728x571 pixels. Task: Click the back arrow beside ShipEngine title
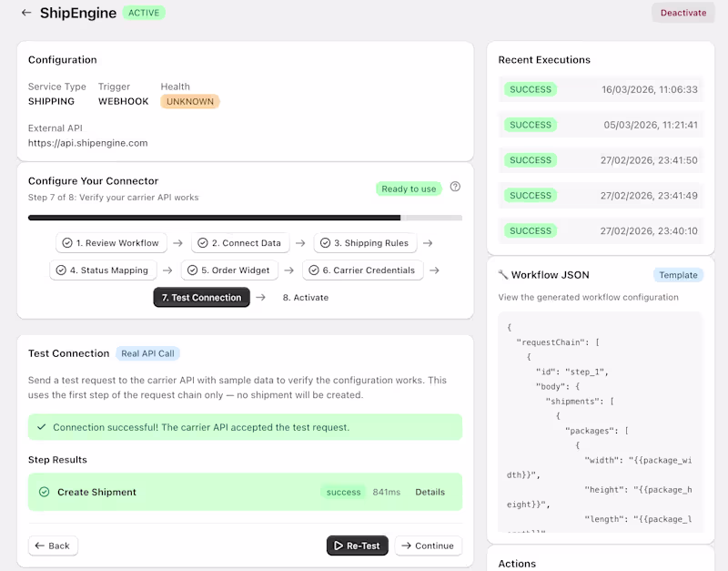click(x=26, y=13)
